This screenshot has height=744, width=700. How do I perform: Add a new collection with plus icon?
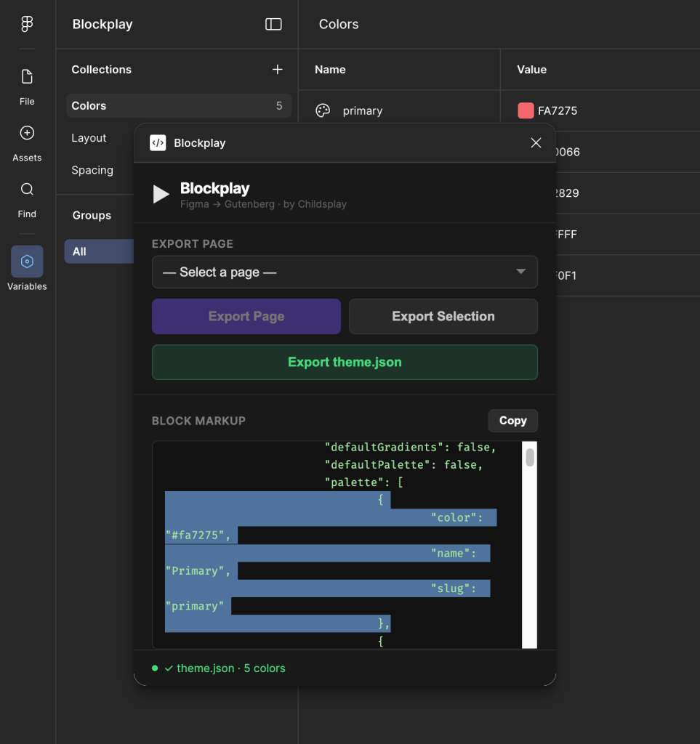coord(277,70)
